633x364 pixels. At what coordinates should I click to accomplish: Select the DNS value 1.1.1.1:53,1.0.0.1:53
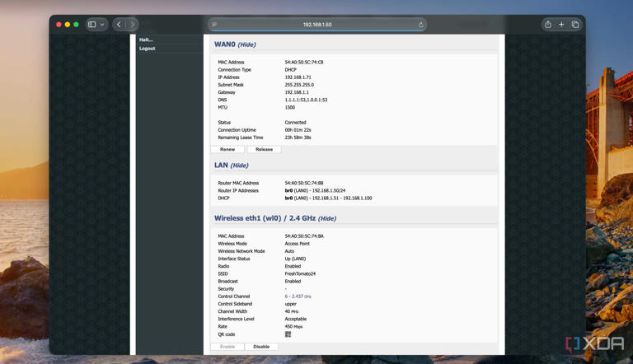coord(306,100)
